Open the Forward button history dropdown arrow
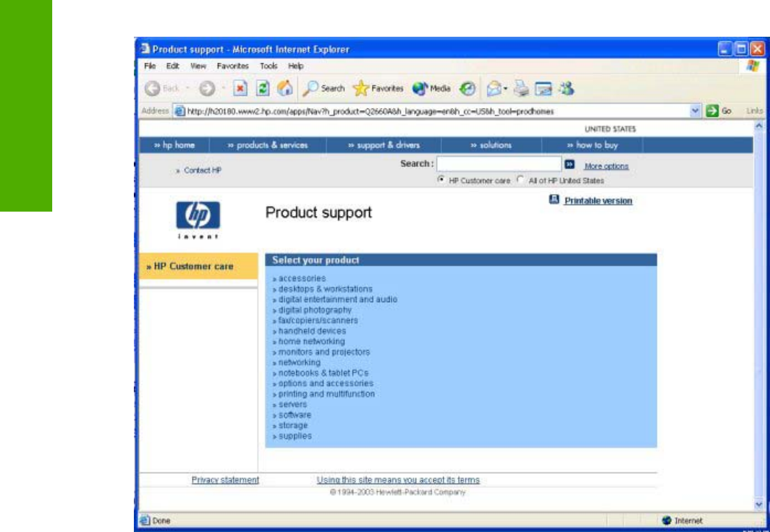The image size is (770, 532). (224, 89)
